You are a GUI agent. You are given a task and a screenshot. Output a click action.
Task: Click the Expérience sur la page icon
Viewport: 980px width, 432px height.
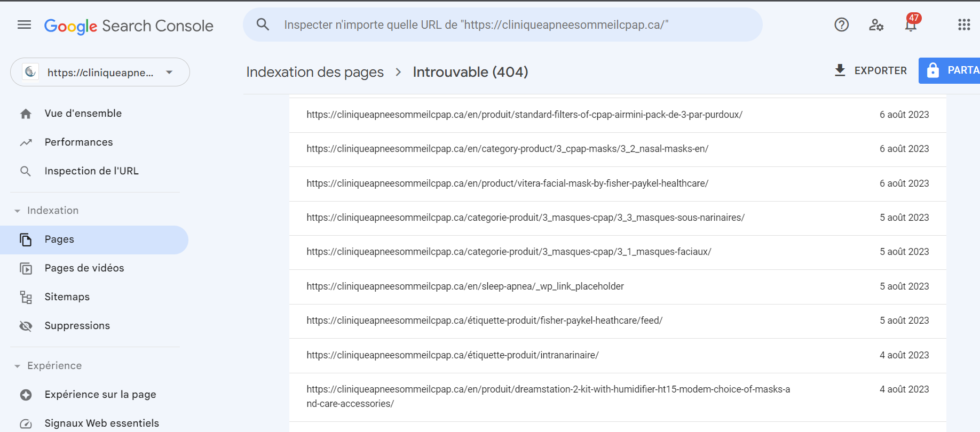tap(26, 395)
